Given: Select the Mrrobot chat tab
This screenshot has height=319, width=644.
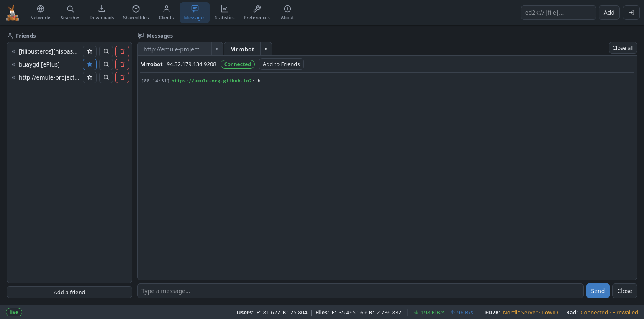Looking at the screenshot, I should [242, 49].
